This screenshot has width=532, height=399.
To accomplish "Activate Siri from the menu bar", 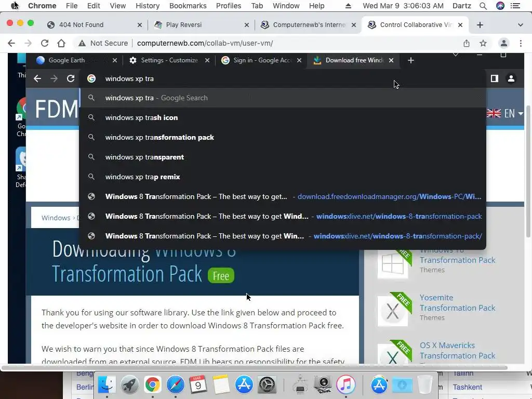I will (500, 6).
